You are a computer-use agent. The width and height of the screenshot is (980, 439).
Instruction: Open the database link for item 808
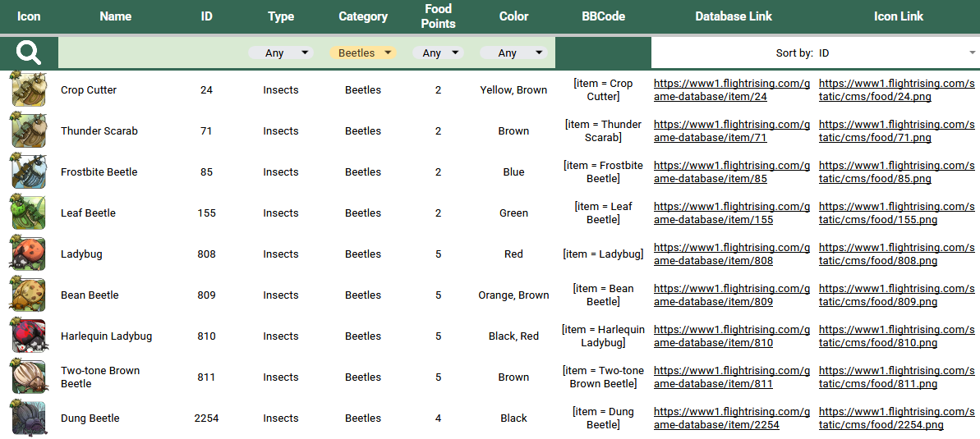click(732, 254)
